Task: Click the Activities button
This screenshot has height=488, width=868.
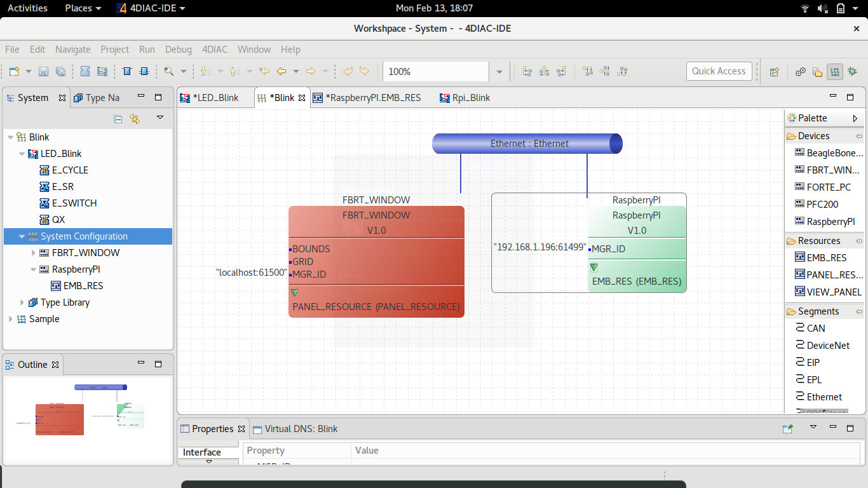Action: pyautogui.click(x=27, y=8)
